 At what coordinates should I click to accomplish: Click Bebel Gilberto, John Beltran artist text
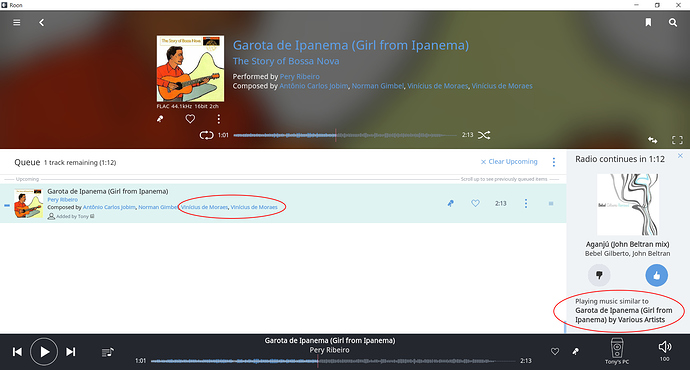click(628, 253)
